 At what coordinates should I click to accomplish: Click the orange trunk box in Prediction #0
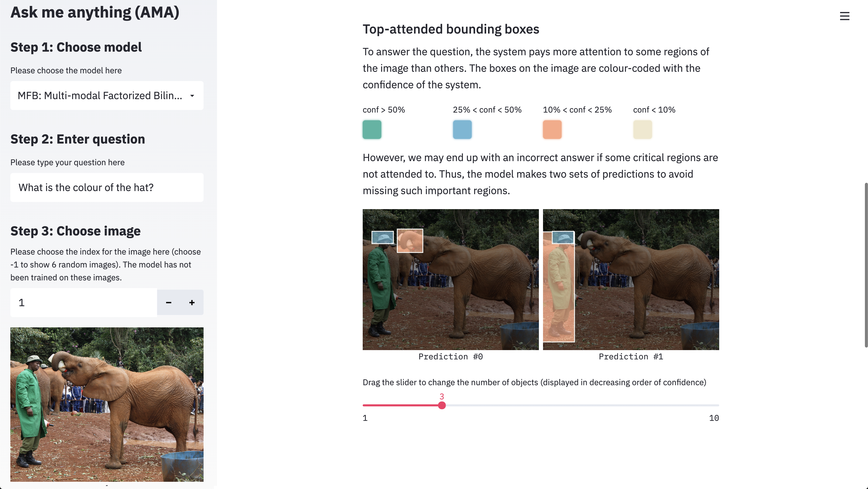tap(410, 241)
